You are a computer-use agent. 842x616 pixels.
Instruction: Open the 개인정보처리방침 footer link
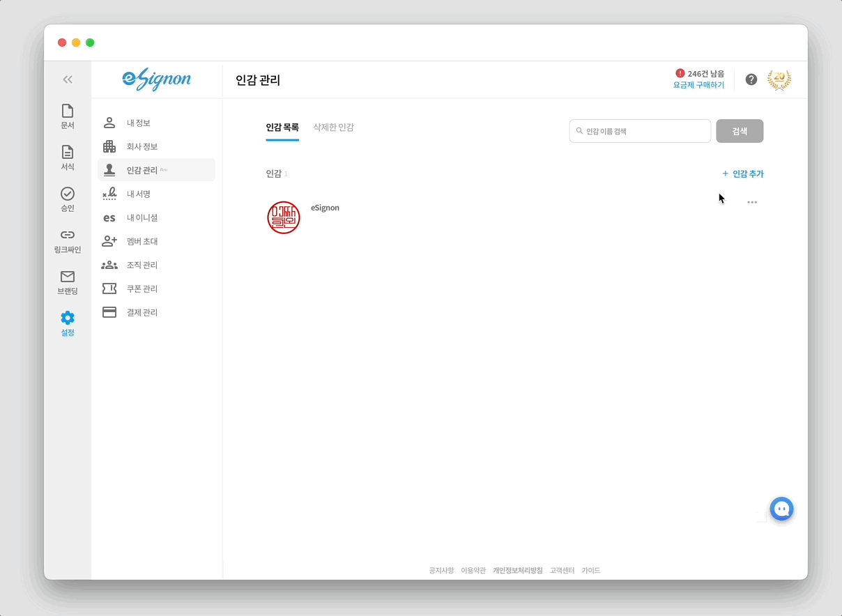(x=518, y=570)
